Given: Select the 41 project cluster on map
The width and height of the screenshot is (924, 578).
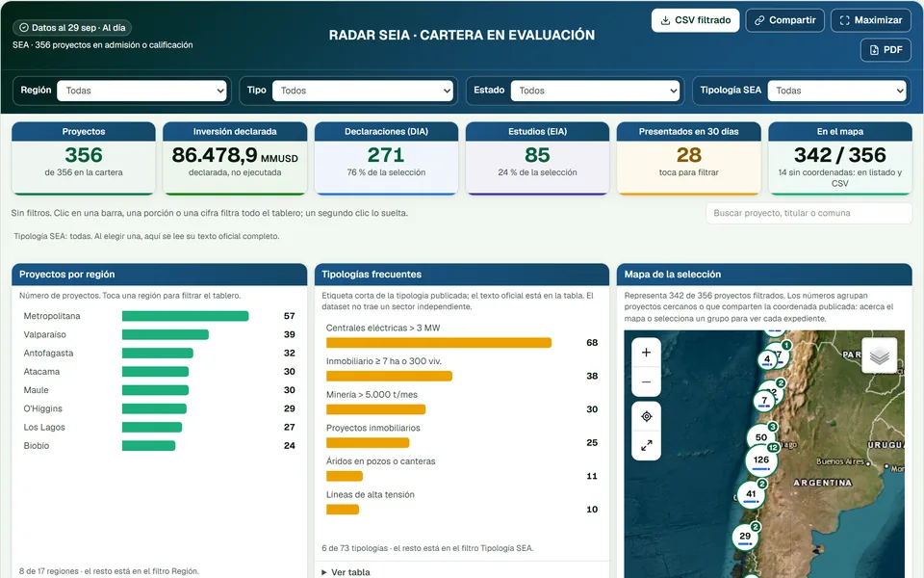Looking at the screenshot, I should pos(750,494).
